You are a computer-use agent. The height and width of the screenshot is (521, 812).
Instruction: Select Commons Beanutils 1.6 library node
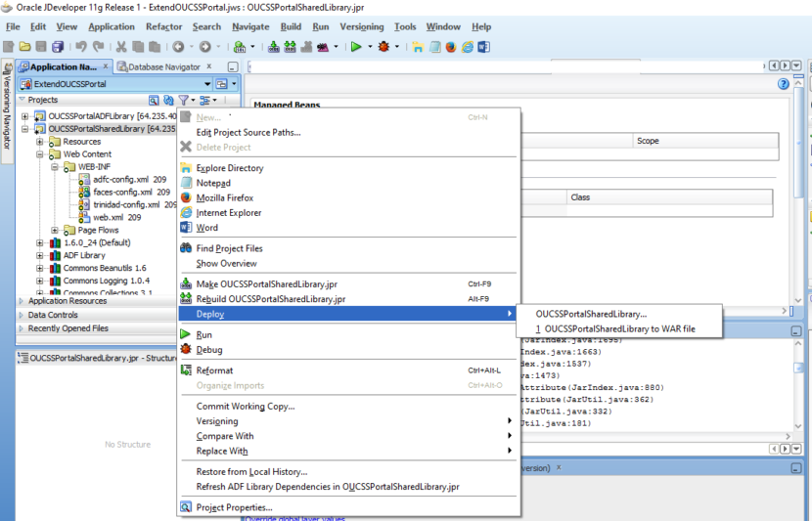(x=105, y=268)
